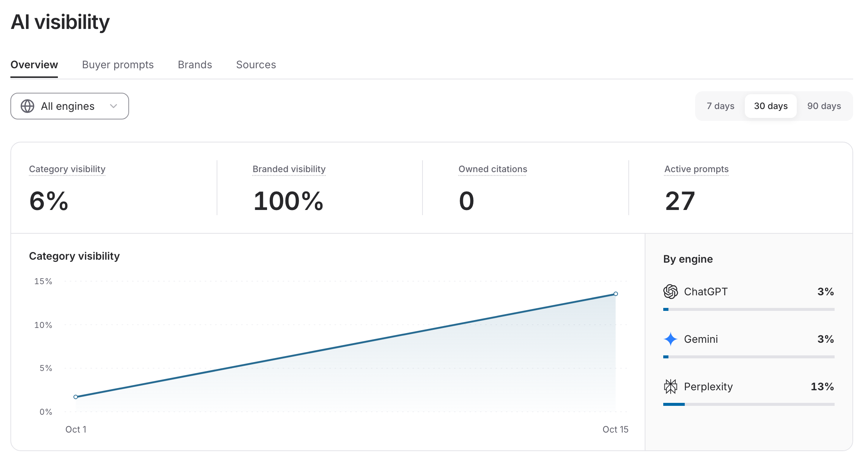Click the Category visibility metric label
The image size is (868, 460).
click(67, 169)
